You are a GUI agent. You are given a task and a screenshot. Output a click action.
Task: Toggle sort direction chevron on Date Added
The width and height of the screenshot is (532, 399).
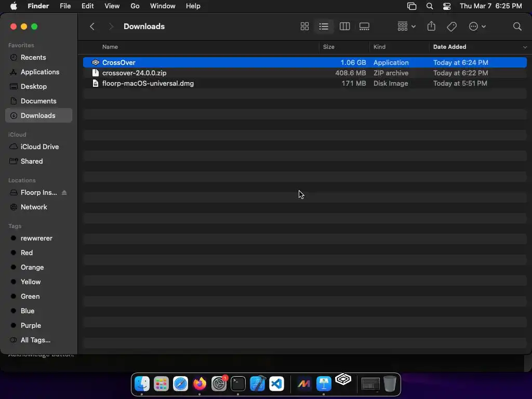525,47
